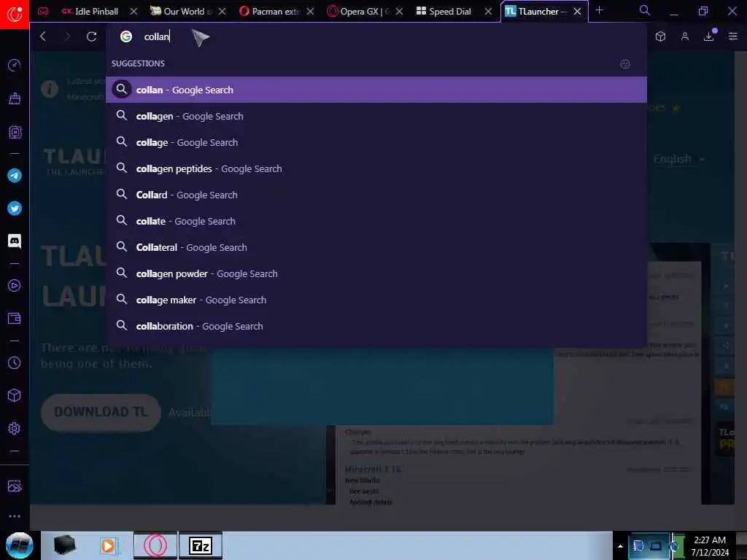
Task: Open snapshot gallery icon in sidebar
Action: [x=15, y=486]
